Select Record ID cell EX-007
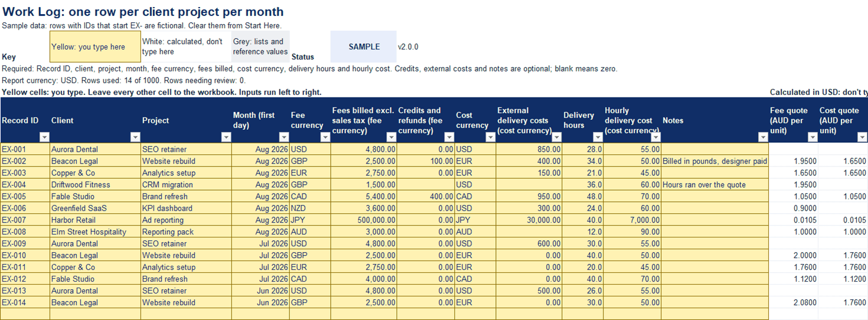 (x=25, y=220)
